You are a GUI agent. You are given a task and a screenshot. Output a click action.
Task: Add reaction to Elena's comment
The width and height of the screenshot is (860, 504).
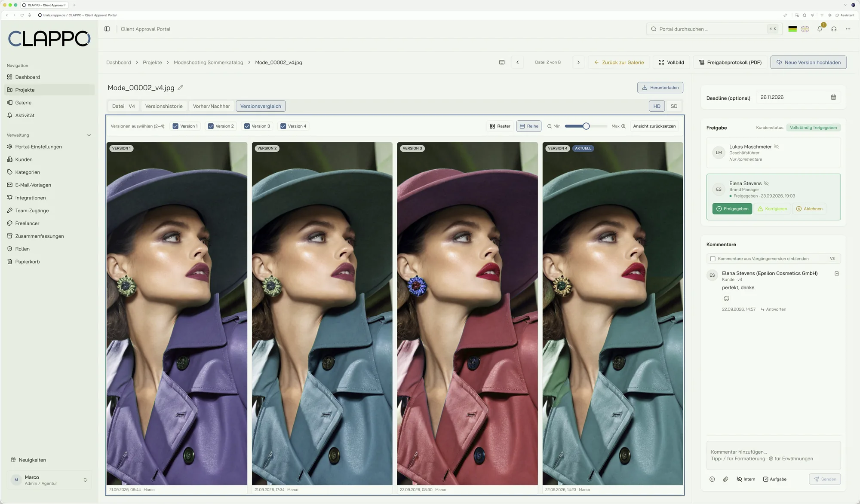click(x=726, y=299)
